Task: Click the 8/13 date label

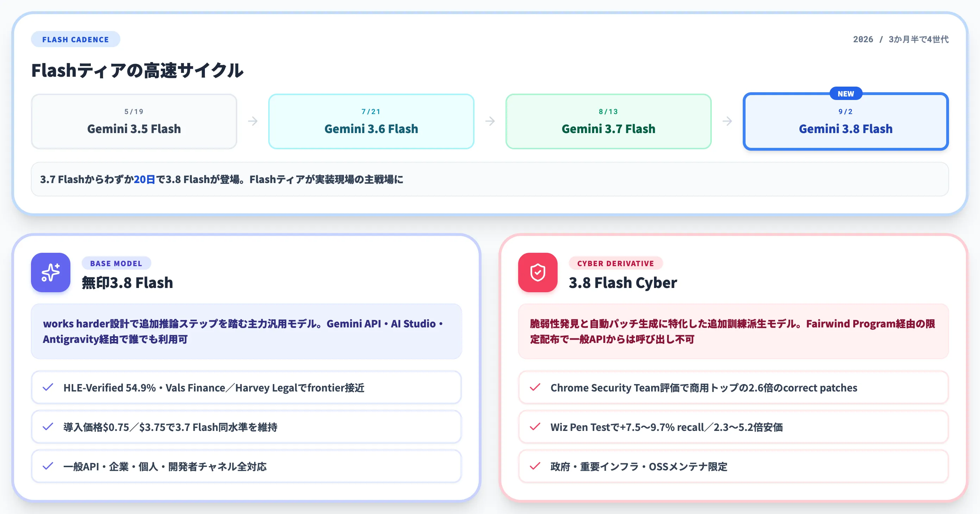Action: coord(608,112)
